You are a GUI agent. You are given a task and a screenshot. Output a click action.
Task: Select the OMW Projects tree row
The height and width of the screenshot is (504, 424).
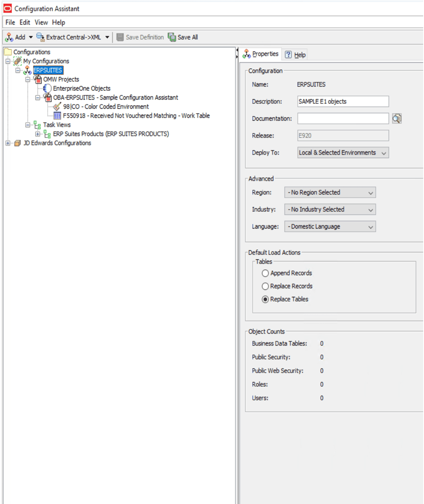(x=61, y=79)
